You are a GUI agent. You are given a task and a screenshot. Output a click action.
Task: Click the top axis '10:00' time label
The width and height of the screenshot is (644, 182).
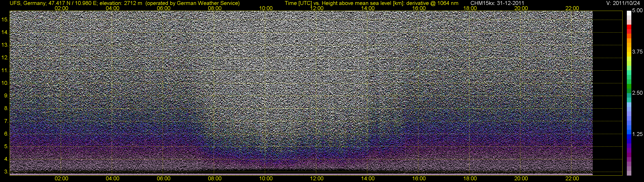266,8
